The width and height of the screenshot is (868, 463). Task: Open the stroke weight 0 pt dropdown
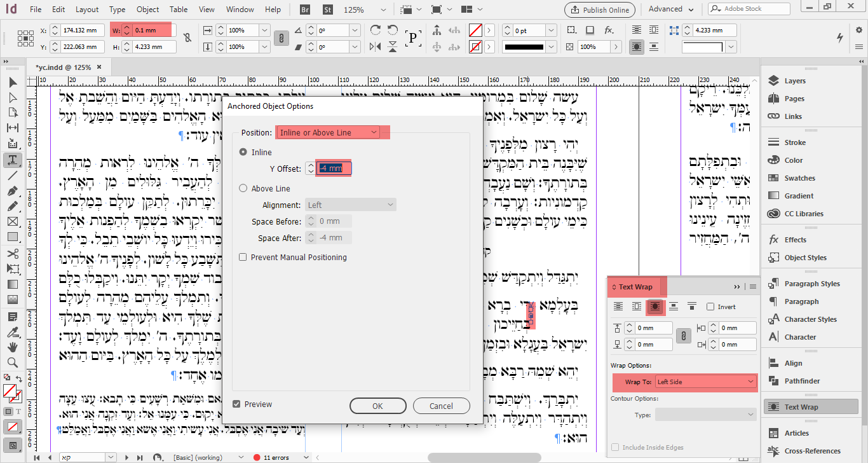tap(552, 31)
